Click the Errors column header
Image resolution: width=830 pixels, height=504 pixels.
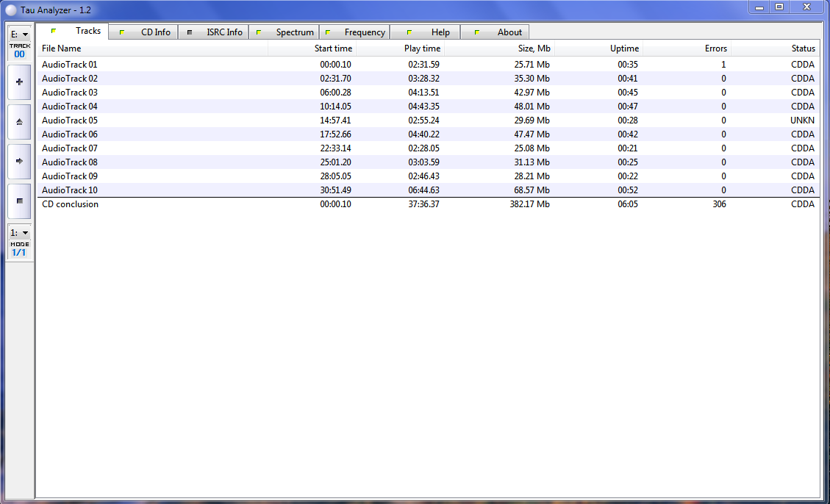[x=715, y=48]
